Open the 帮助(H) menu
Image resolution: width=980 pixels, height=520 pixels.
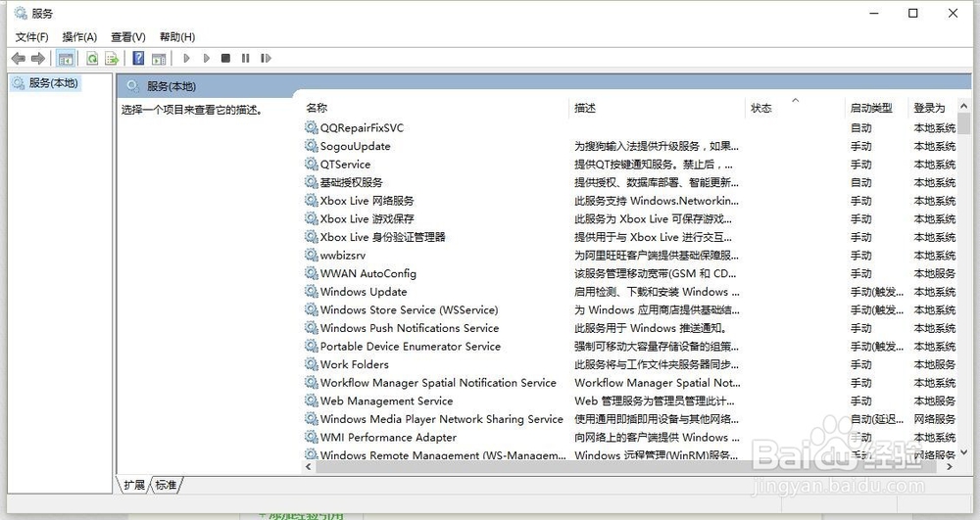pyautogui.click(x=176, y=37)
